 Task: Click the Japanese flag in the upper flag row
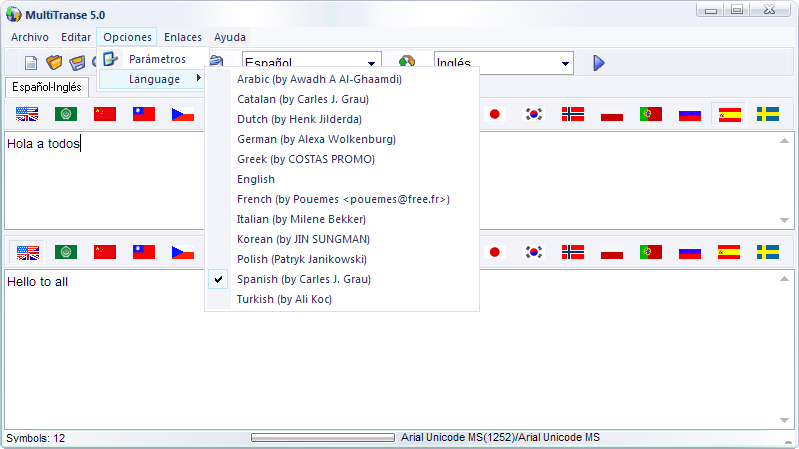point(494,114)
